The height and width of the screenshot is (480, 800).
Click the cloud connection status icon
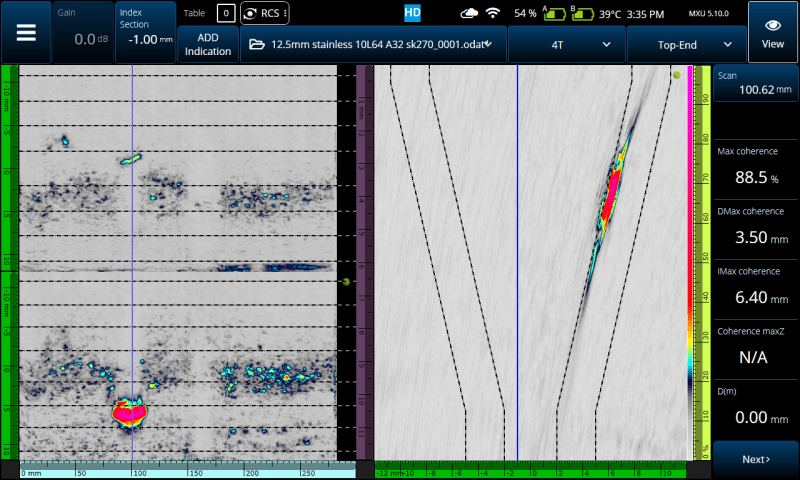(x=468, y=13)
